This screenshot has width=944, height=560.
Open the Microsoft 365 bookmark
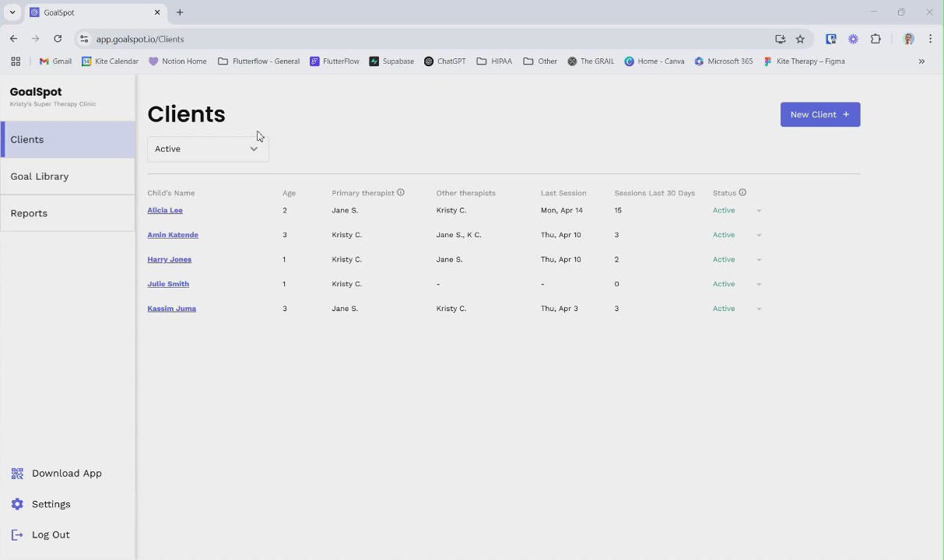[x=724, y=61]
